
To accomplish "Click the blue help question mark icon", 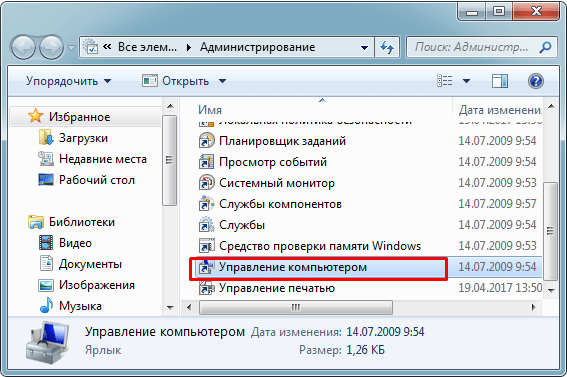I will (x=536, y=81).
